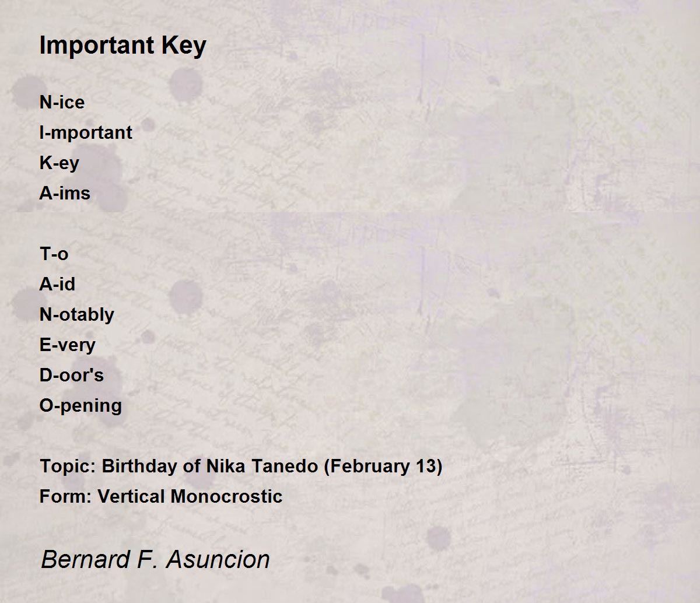
Task: Select the line O-pening
Action: [80, 406]
